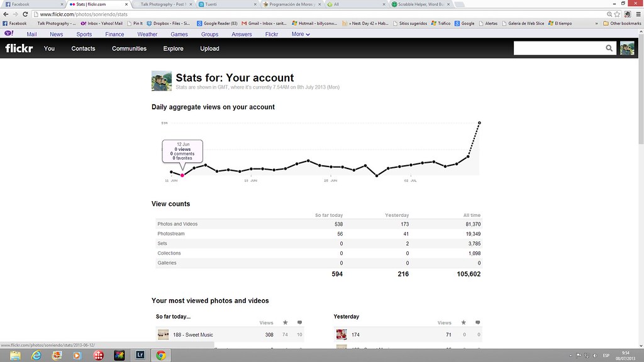Open the You menu in Flickr navigation
This screenshot has width=644, height=362.
point(49,48)
